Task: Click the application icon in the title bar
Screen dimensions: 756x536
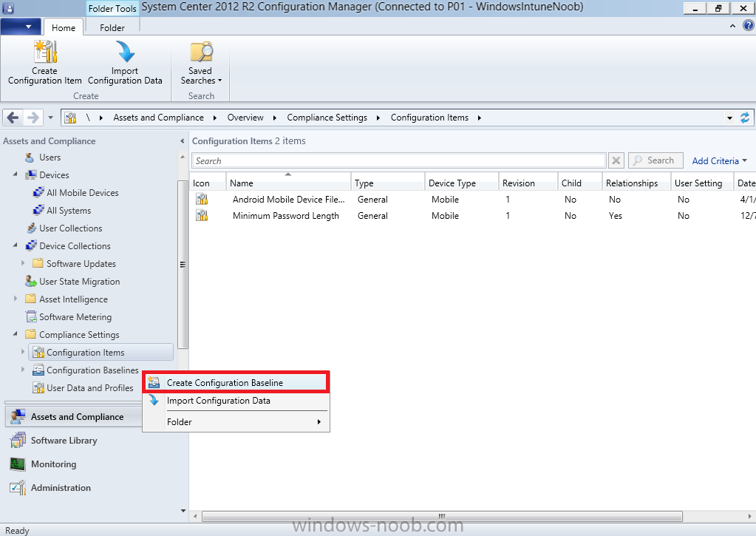Action: pyautogui.click(x=7, y=7)
